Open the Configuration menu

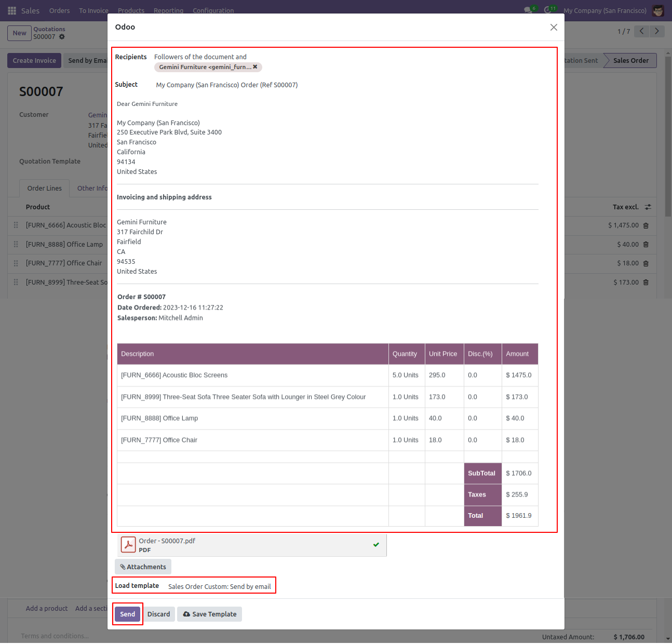213,10
